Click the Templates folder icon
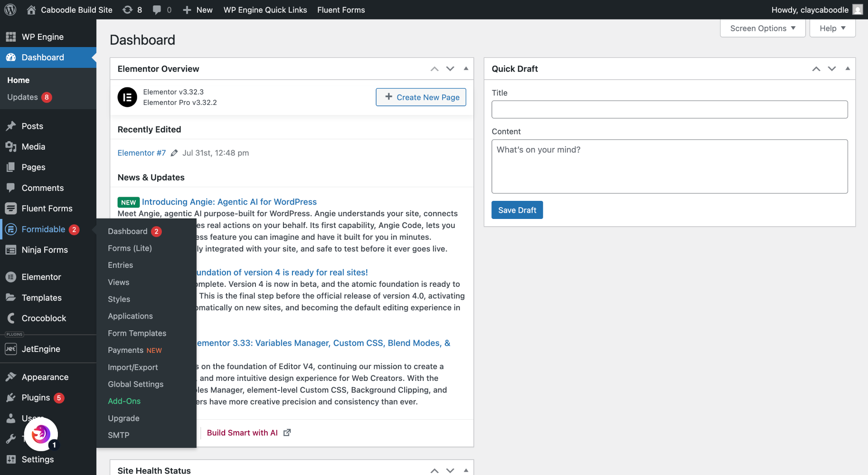This screenshot has width=868, height=475. pyautogui.click(x=11, y=297)
